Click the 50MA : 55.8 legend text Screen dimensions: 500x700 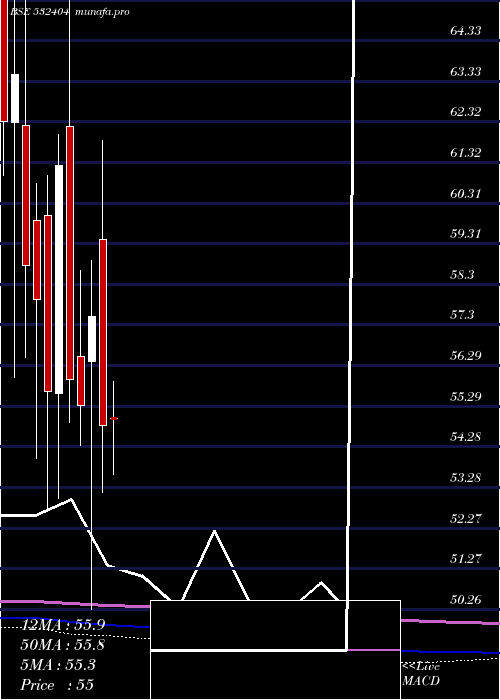click(x=63, y=645)
